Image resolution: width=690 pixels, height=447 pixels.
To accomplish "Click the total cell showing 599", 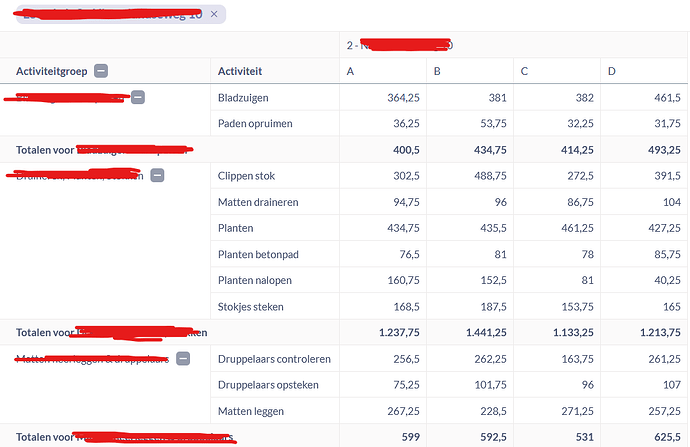I will tap(407, 437).
